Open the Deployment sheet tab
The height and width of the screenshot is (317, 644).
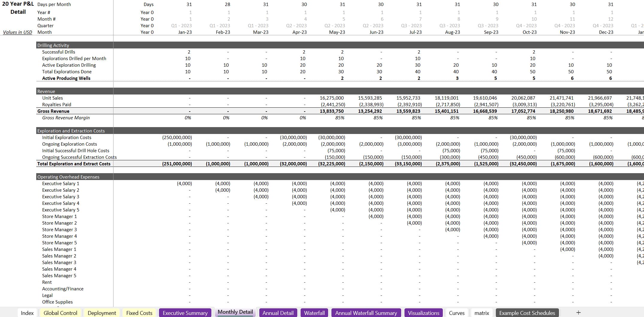[102, 313]
